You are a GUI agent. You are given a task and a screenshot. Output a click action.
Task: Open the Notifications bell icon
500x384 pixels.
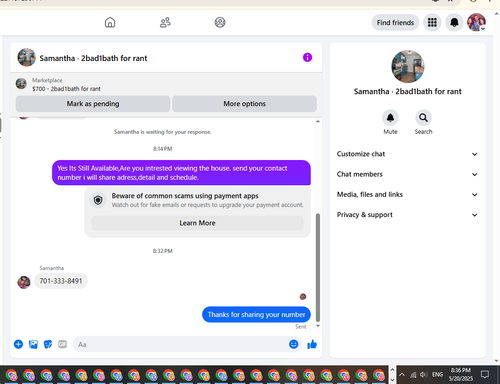454,23
